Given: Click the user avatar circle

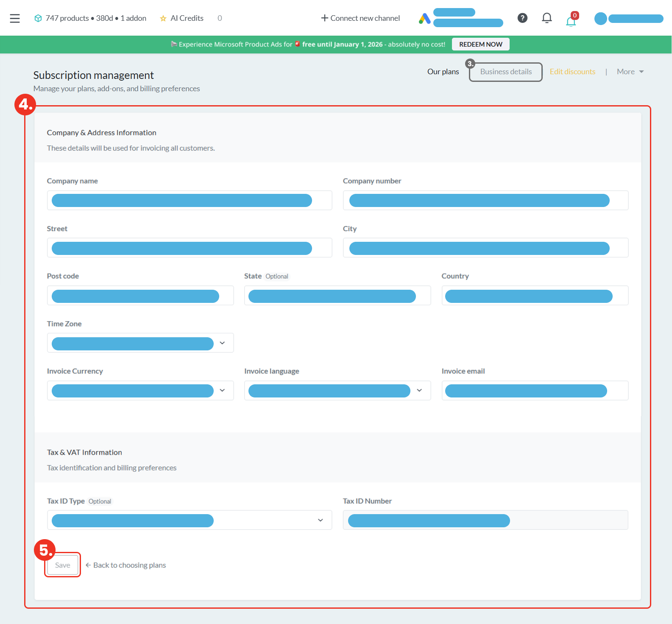Looking at the screenshot, I should (x=600, y=19).
